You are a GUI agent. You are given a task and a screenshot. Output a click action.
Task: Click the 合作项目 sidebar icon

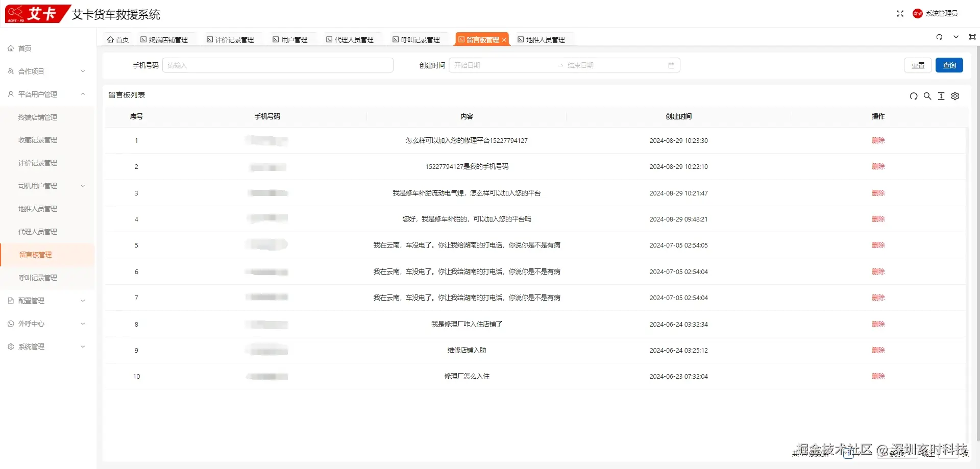11,71
